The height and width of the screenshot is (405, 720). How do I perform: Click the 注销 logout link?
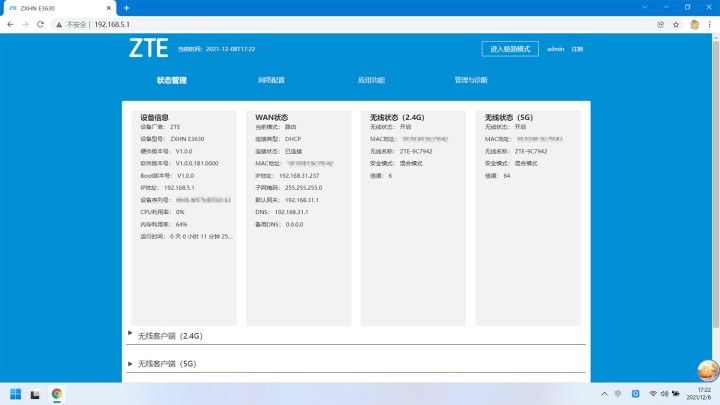pos(577,49)
